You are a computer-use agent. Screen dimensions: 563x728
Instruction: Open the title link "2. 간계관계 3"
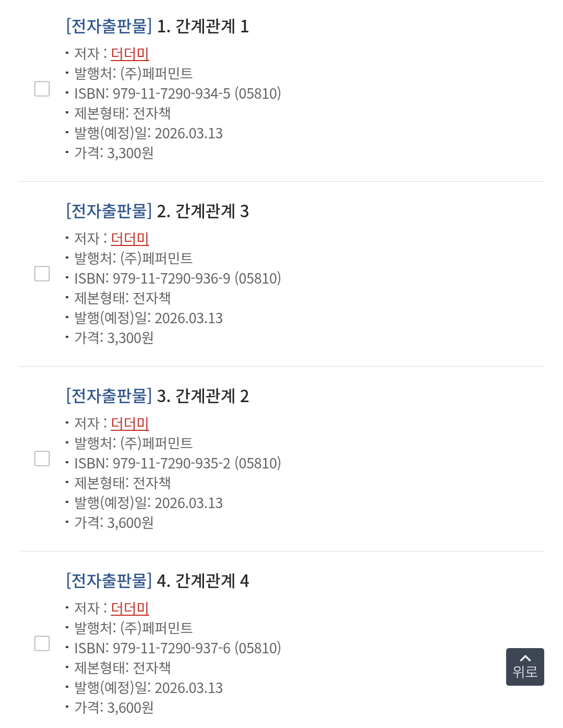coord(202,211)
